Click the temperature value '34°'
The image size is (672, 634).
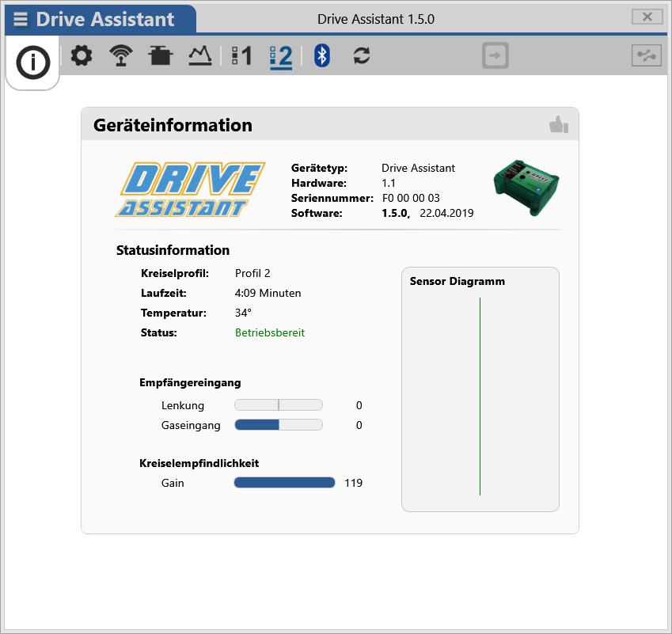coord(243,313)
